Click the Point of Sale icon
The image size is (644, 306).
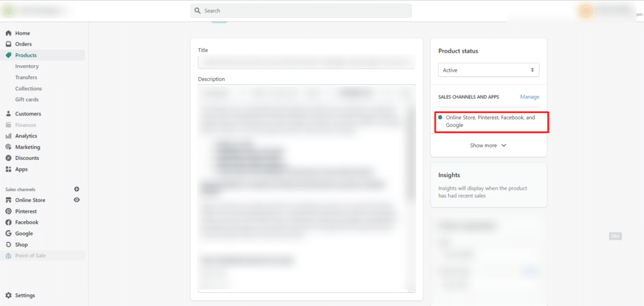coord(8,256)
